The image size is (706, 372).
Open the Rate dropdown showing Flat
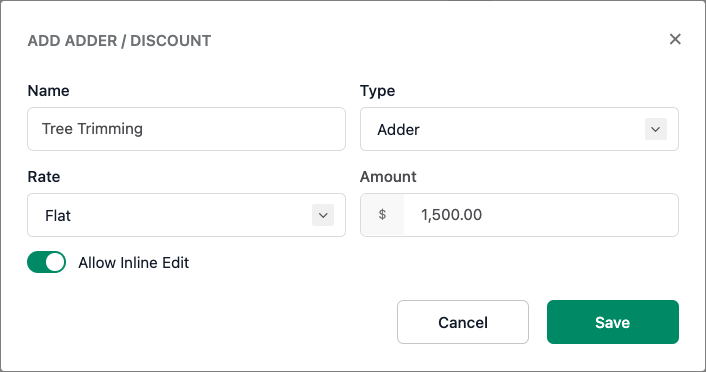(x=186, y=215)
